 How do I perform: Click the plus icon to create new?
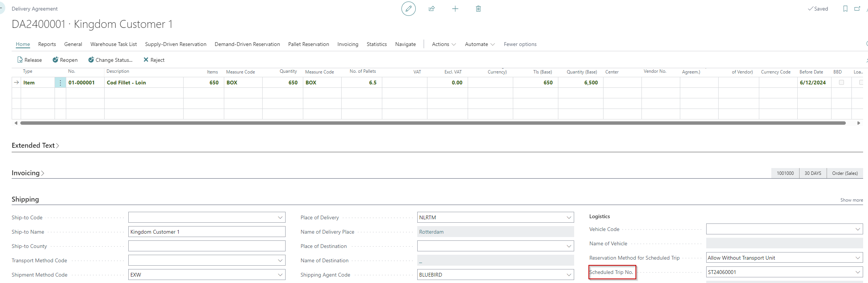pyautogui.click(x=455, y=9)
